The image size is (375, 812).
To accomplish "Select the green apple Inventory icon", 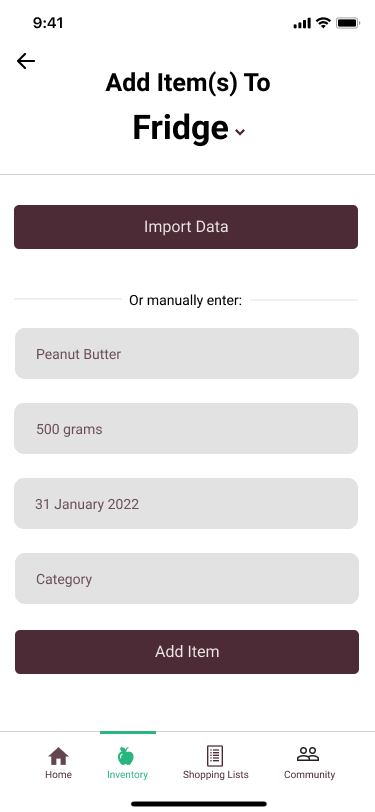I will [126, 756].
